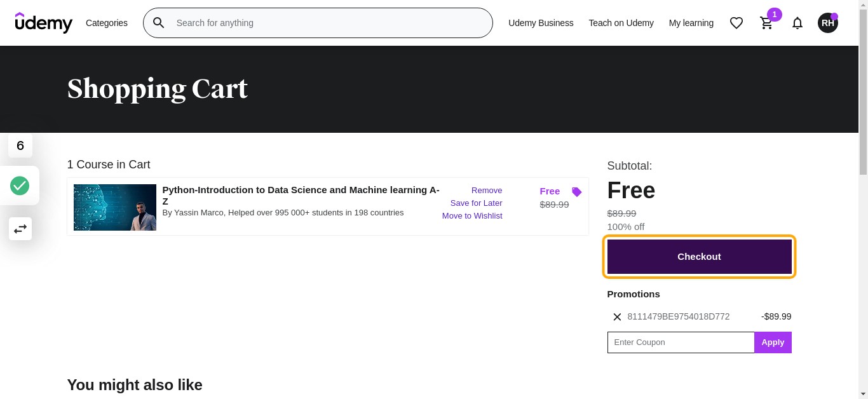Open the Categories menu
The width and height of the screenshot is (868, 399).
(107, 23)
